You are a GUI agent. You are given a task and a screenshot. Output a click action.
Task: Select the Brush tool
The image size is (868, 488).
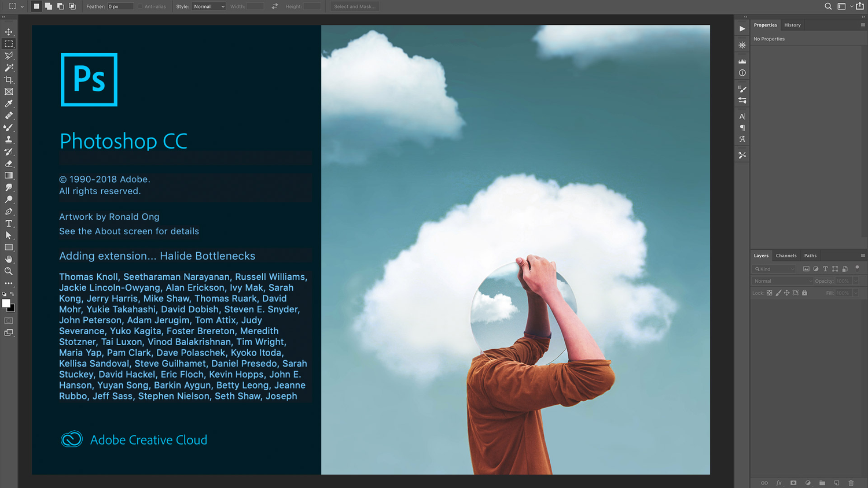click(9, 128)
